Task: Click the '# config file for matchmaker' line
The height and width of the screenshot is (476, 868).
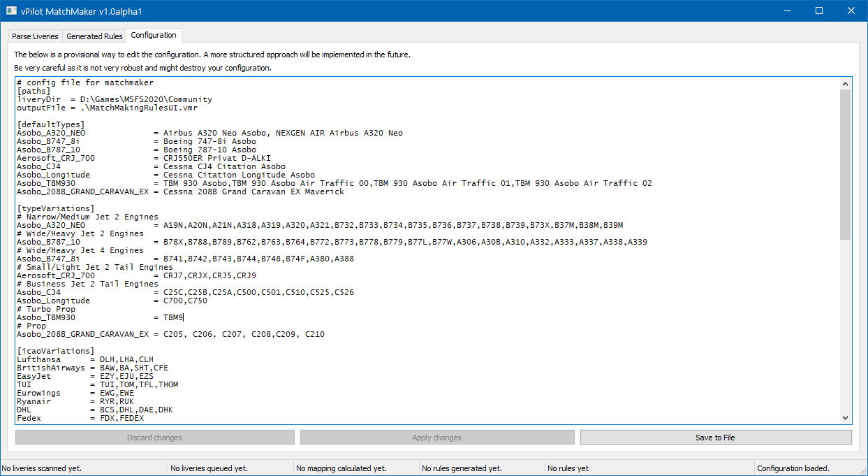Action: (x=85, y=82)
